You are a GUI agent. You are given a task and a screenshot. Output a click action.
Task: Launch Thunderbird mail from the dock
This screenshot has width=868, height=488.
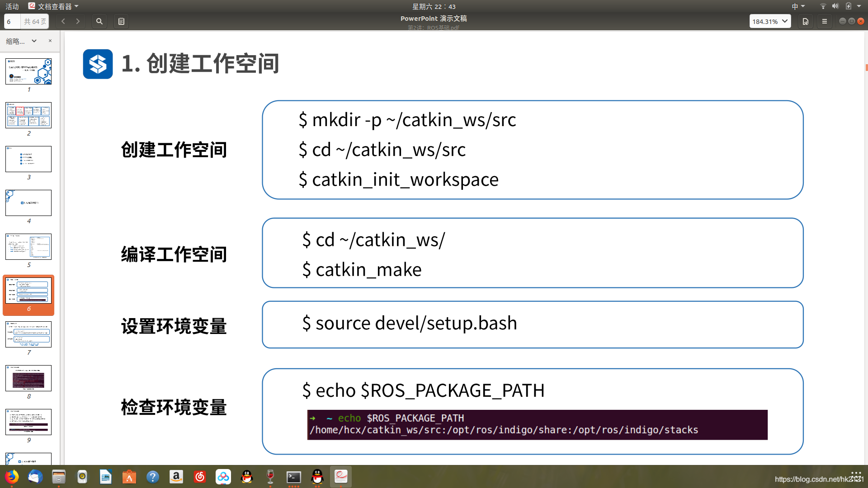[x=35, y=477]
